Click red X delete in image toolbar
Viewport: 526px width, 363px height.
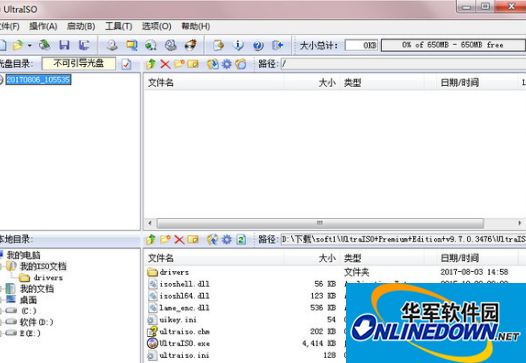click(x=165, y=64)
